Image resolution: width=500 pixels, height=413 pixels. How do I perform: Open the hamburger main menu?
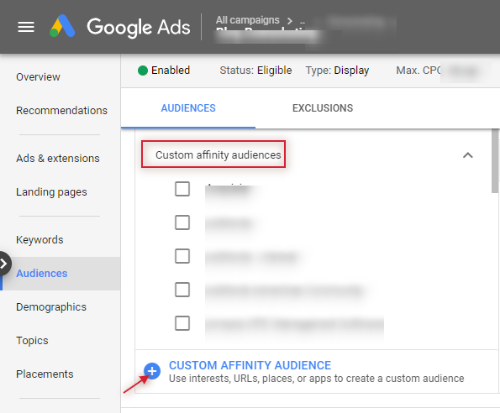26,27
